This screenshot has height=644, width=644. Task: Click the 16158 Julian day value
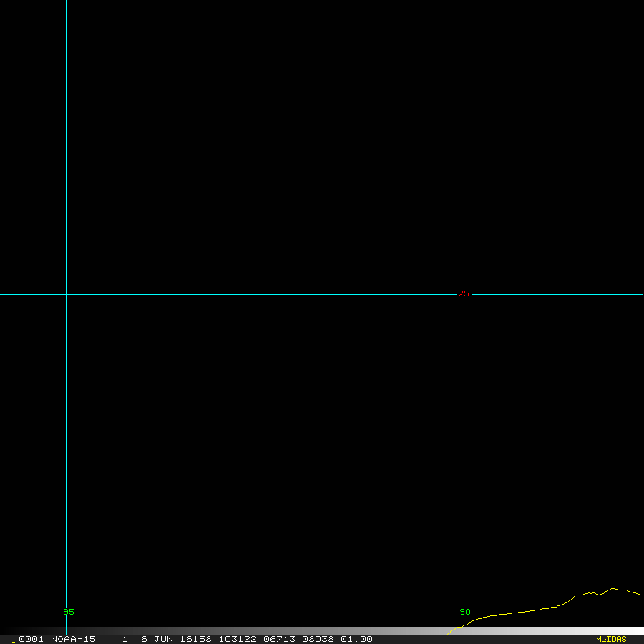[195, 639]
